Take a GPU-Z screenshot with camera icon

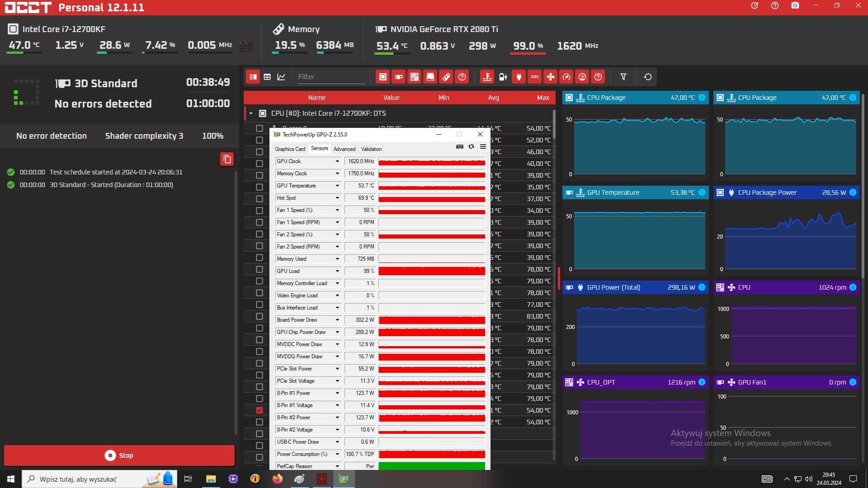coord(460,146)
